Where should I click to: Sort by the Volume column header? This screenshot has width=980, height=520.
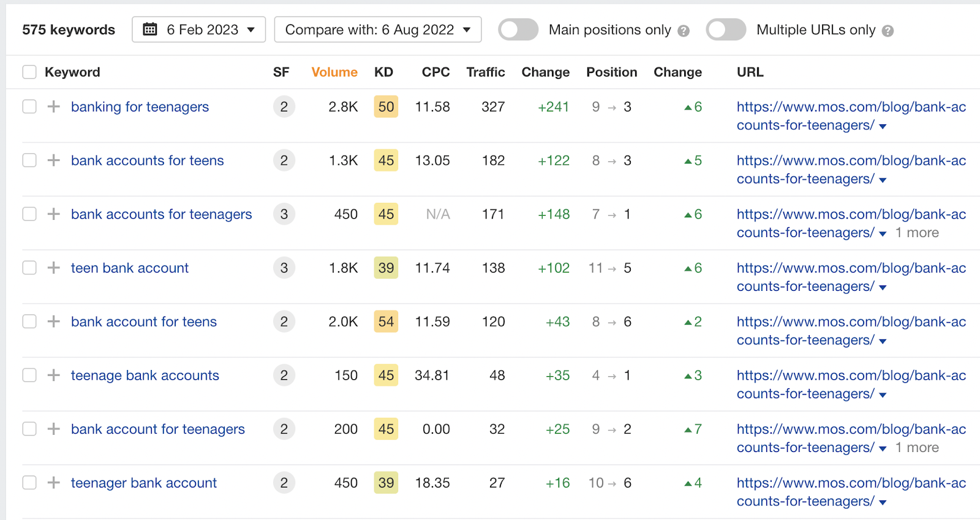pyautogui.click(x=334, y=72)
